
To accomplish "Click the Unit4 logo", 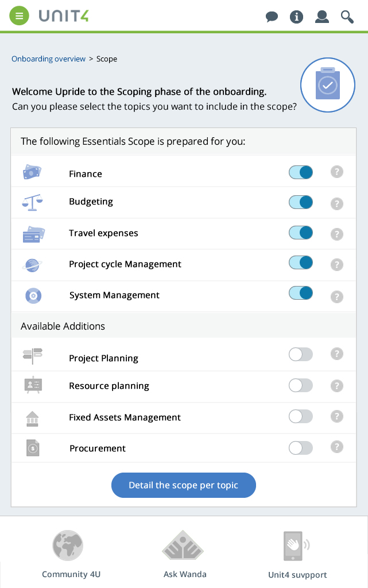I will click(64, 16).
